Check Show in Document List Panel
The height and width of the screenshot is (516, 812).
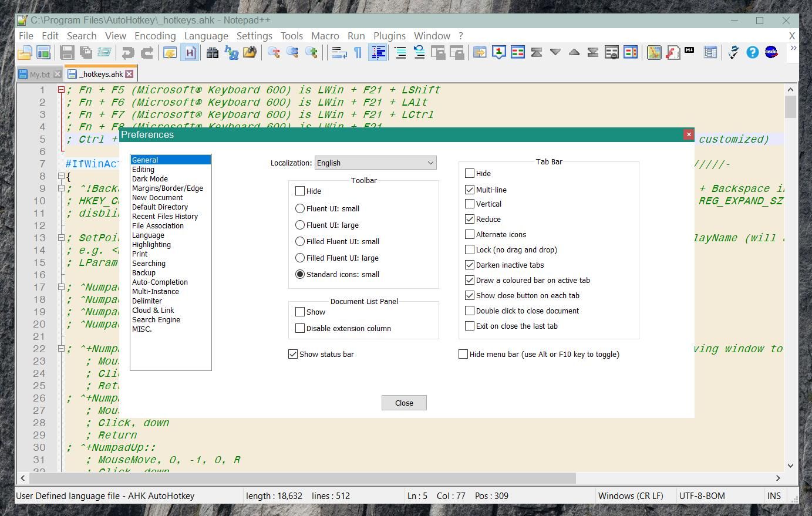click(300, 312)
